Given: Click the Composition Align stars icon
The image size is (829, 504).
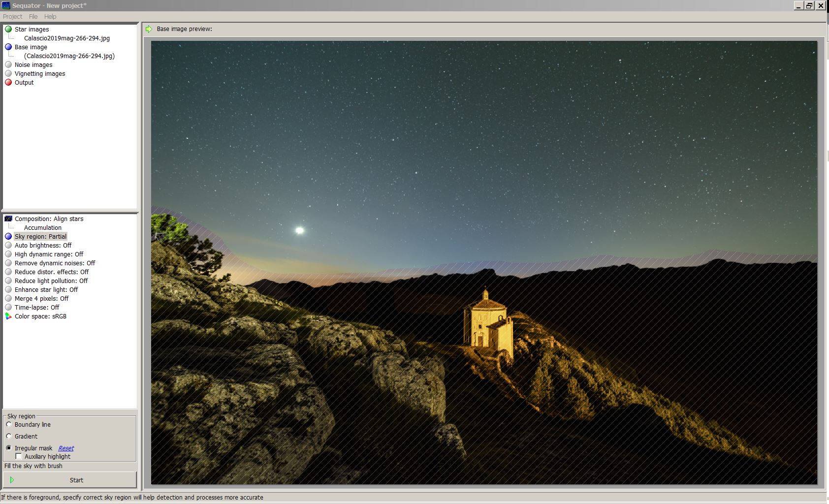Looking at the screenshot, I should point(8,219).
